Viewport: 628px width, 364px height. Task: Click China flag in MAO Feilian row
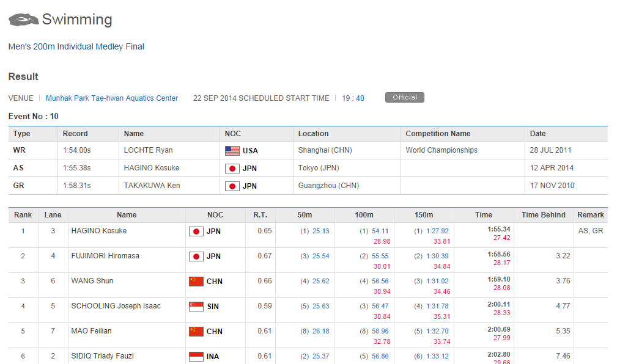196,332
